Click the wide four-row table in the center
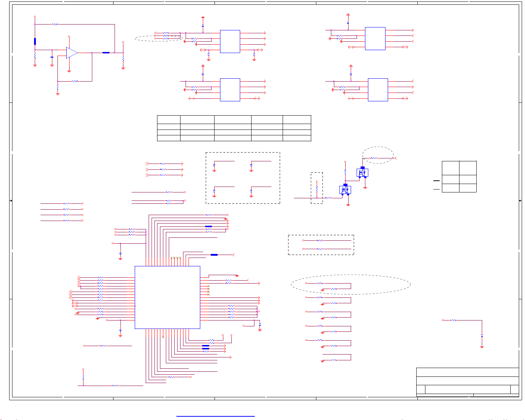The width and height of the screenshot is (525, 420). pos(234,128)
